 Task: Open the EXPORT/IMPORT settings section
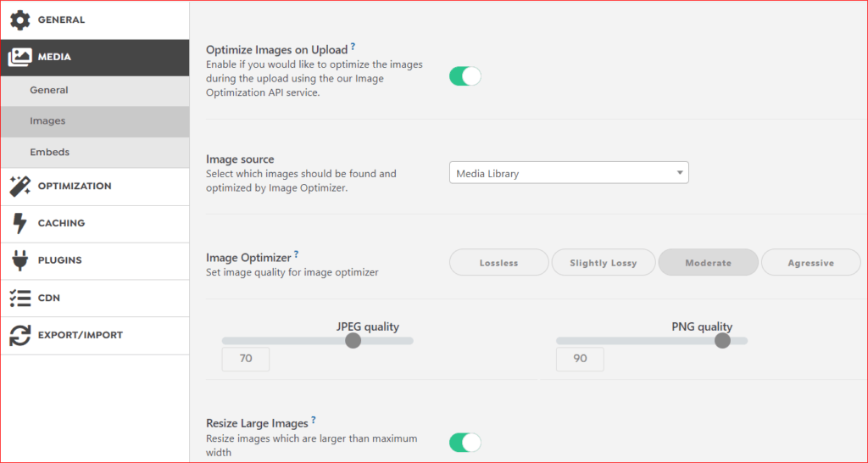coord(95,336)
